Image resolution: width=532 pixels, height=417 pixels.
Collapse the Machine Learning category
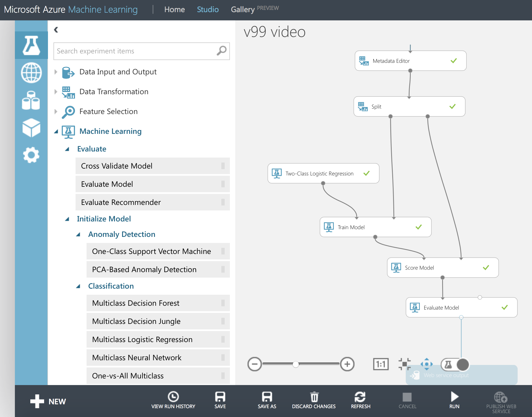point(56,131)
